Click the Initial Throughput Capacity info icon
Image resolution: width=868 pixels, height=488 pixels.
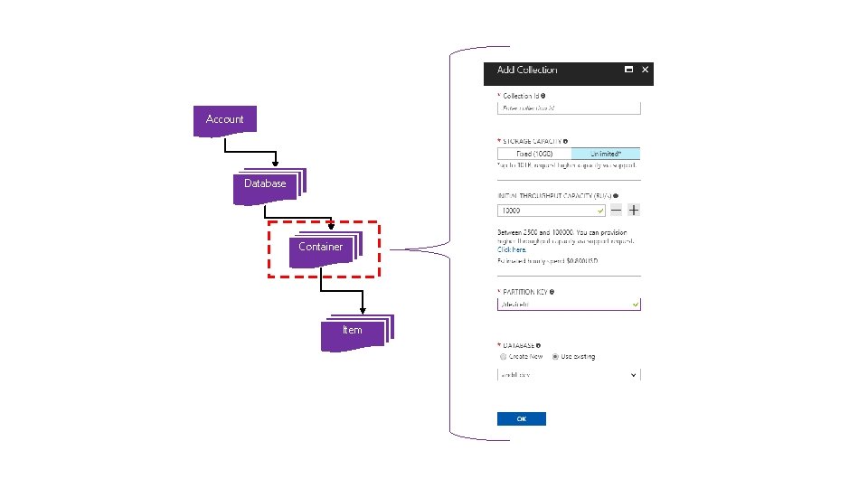tap(616, 195)
